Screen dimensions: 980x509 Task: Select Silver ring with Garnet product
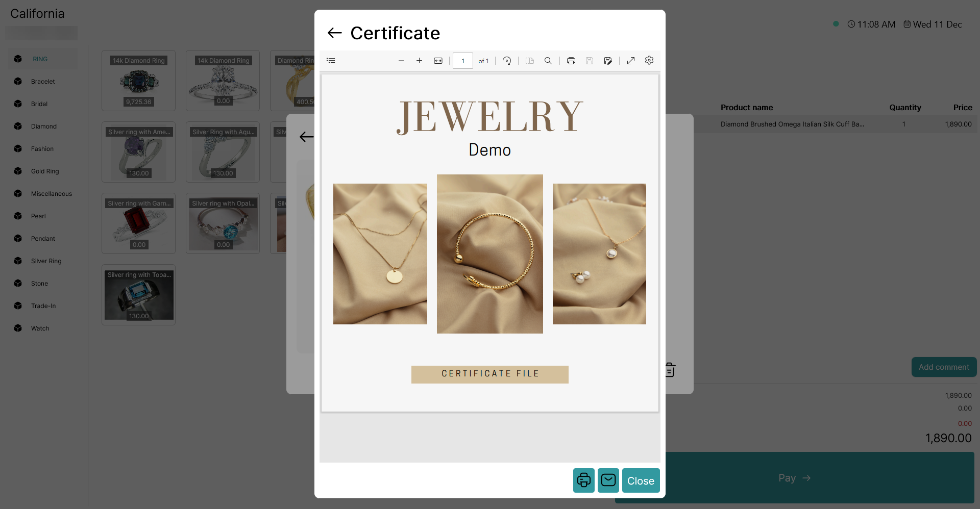pyautogui.click(x=138, y=223)
